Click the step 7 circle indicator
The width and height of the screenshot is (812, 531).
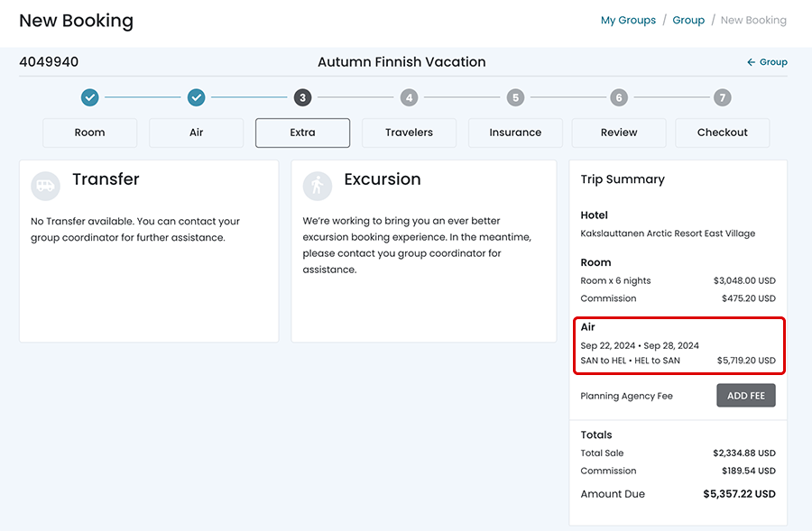(722, 97)
